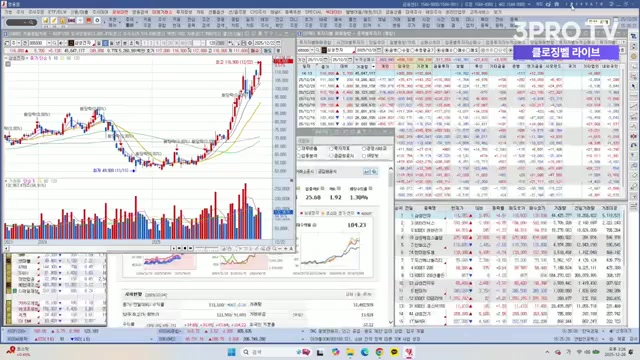Click the zoom slider below the chart
Viewport: 640px width, 360px height.
point(207,249)
